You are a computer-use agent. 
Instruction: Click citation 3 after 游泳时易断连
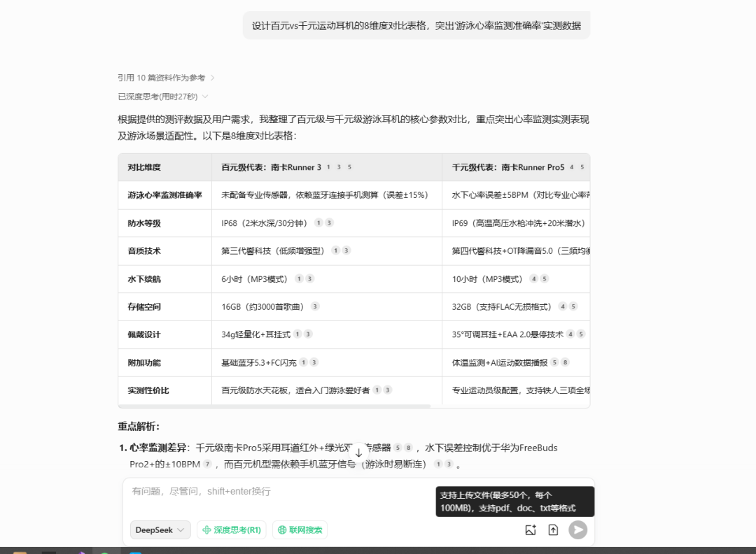click(x=449, y=464)
